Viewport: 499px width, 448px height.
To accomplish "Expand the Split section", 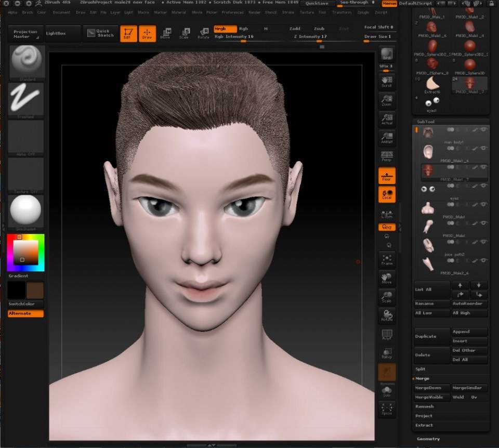I will (421, 369).
